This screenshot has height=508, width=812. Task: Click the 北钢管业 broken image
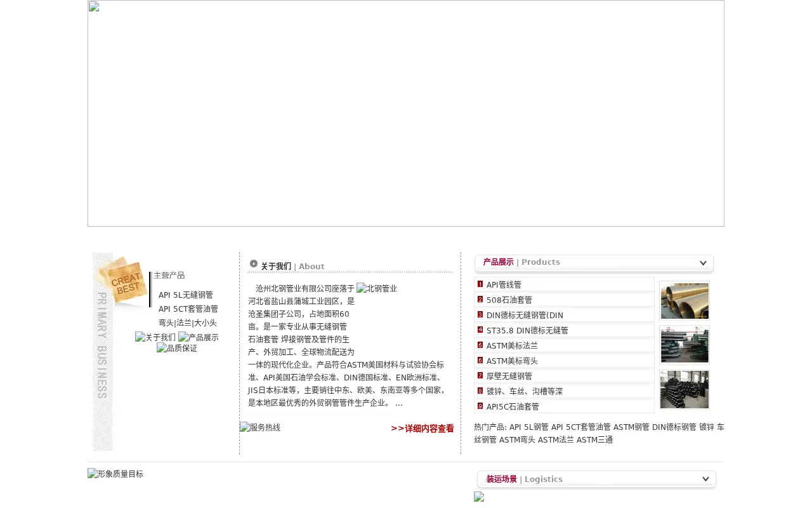pos(377,288)
